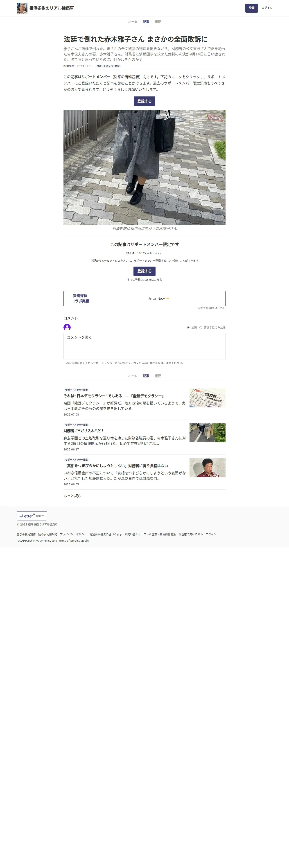Select the 記事 tab at top
The width and height of the screenshot is (289, 868).
146,22
